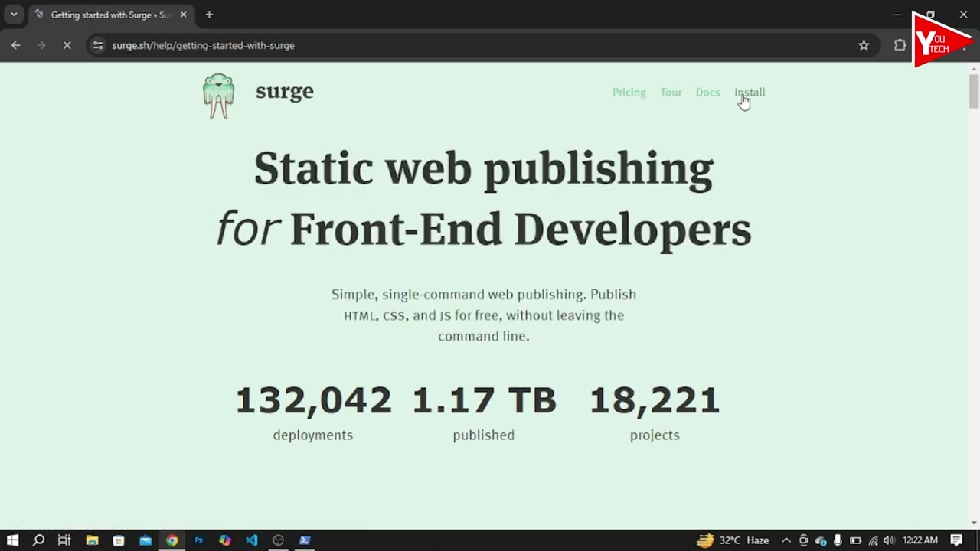Open the tab search dropdown arrow
This screenshot has width=980, height=551.
point(14,15)
